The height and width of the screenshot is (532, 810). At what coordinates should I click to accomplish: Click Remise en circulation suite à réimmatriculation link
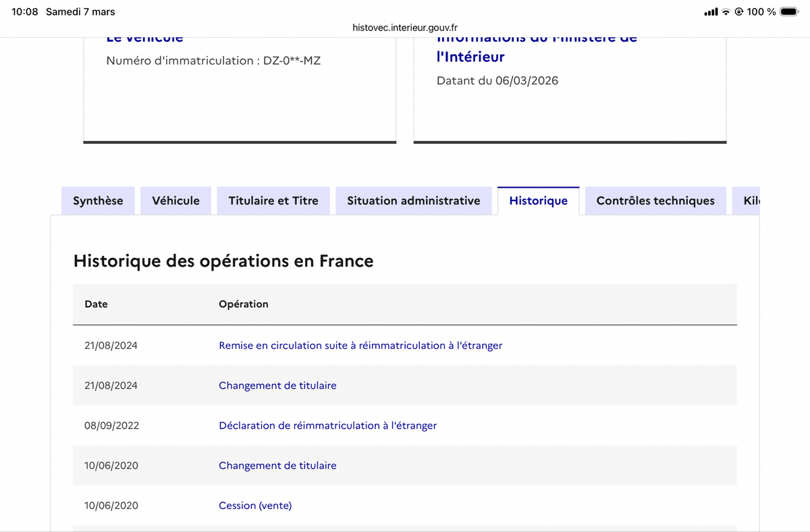pyautogui.click(x=360, y=345)
